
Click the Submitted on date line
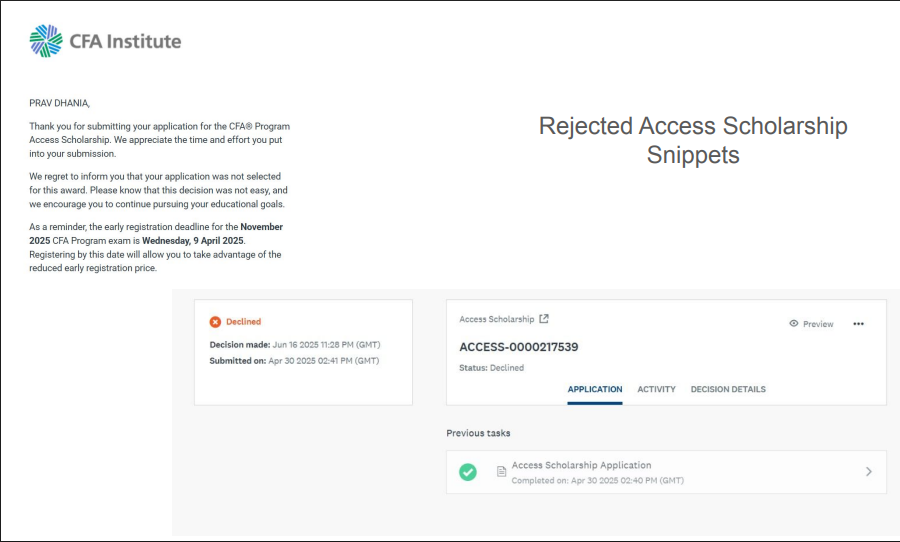pyautogui.click(x=293, y=360)
